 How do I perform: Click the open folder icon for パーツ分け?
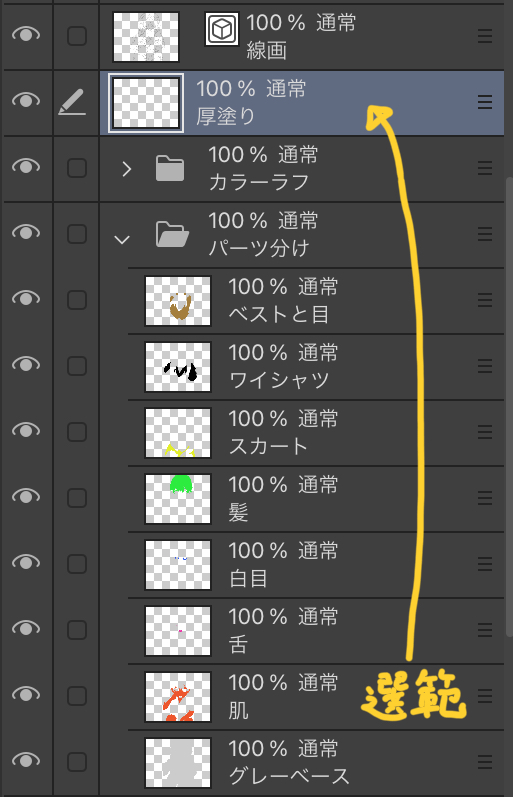tap(172, 234)
